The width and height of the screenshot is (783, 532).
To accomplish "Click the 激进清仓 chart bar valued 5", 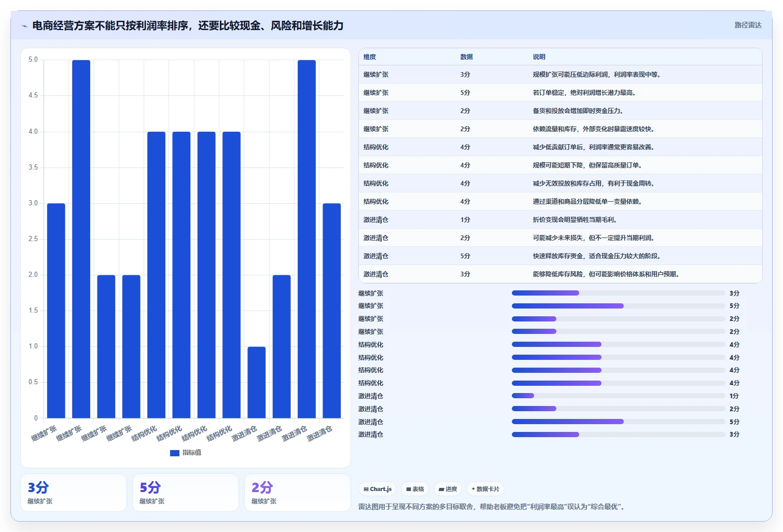I will click(x=306, y=239).
